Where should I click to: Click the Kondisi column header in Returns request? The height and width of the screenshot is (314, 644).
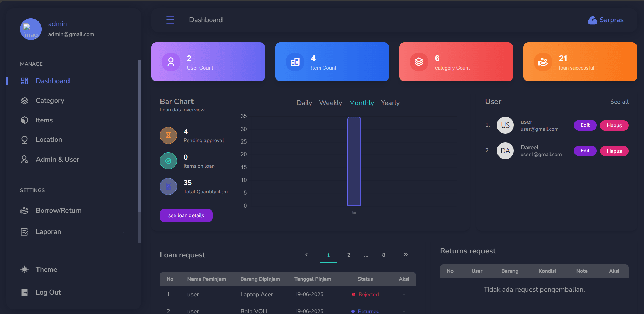coord(547,271)
